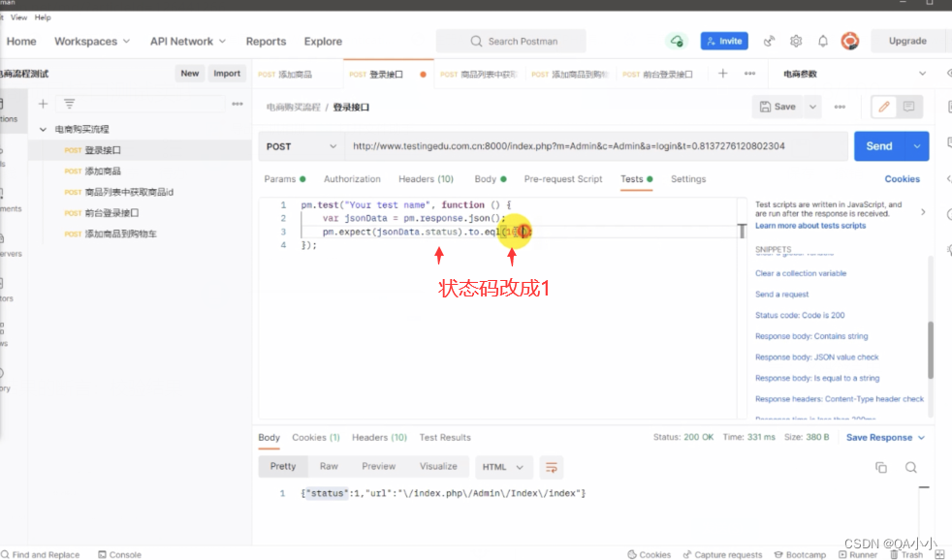The image size is (952, 560).
Task: Click the collection filter icon
Action: pos(69,104)
